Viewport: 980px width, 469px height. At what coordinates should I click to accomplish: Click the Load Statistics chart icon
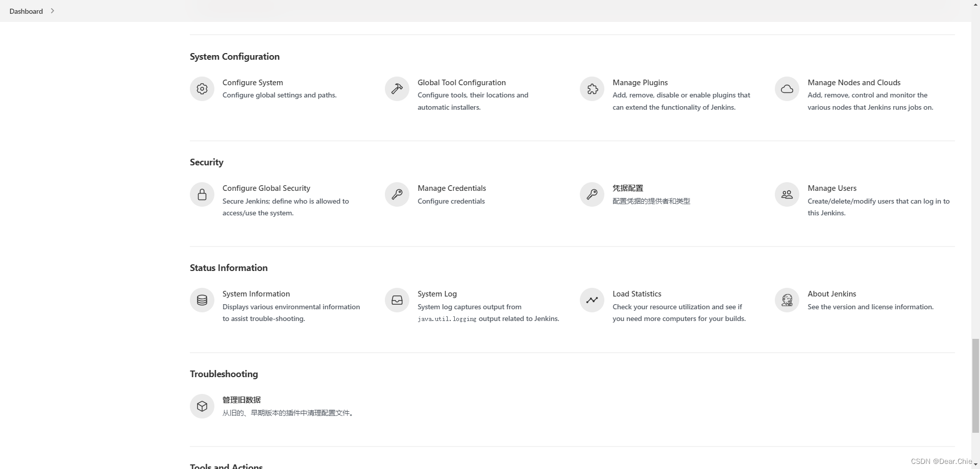click(x=592, y=300)
